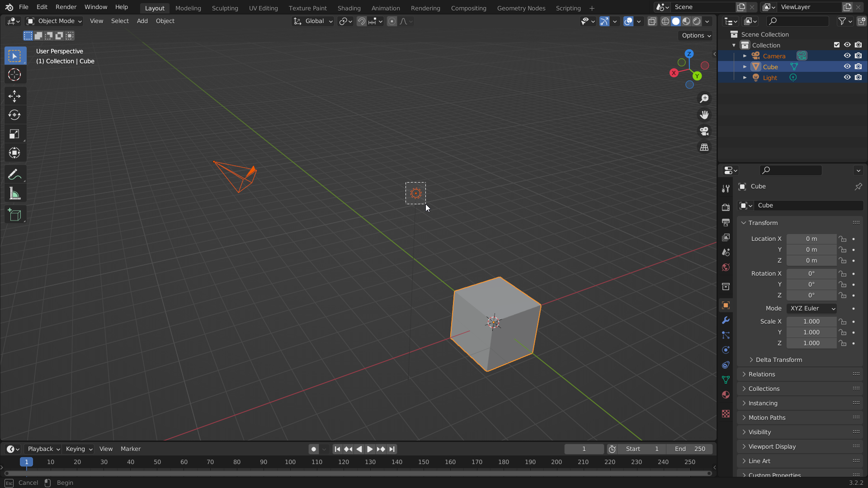
Task: Open the Object Mode dropdown
Action: pyautogui.click(x=54, y=21)
